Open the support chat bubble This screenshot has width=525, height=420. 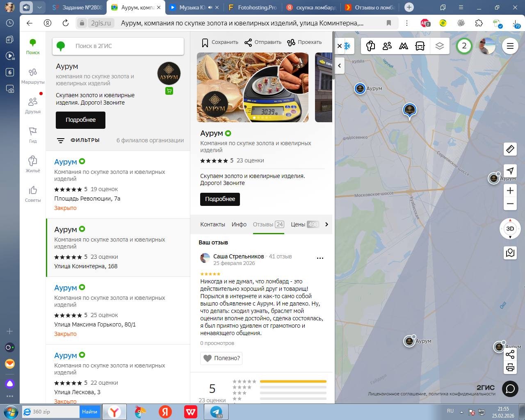(510, 389)
